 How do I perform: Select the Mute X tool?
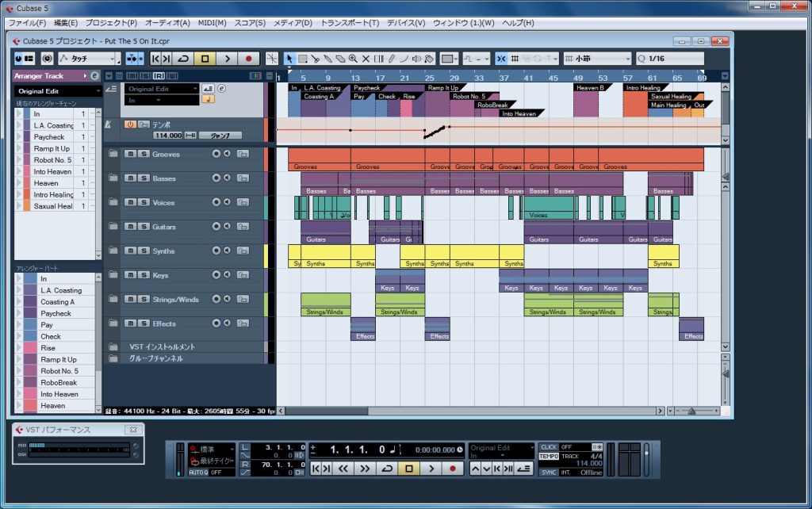tap(366, 59)
